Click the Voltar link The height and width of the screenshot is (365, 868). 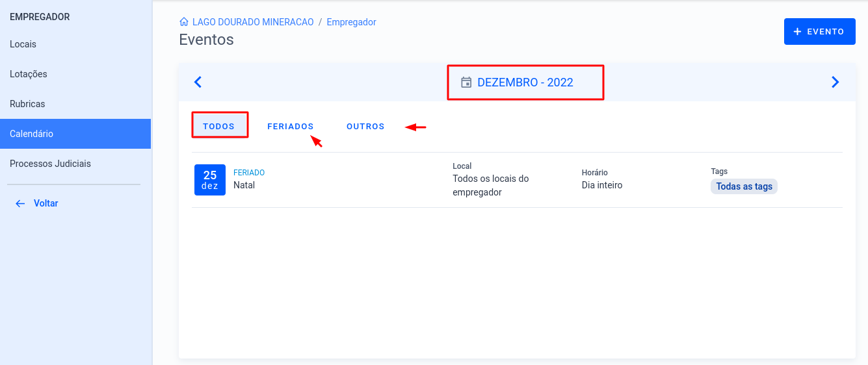pyautogui.click(x=46, y=203)
